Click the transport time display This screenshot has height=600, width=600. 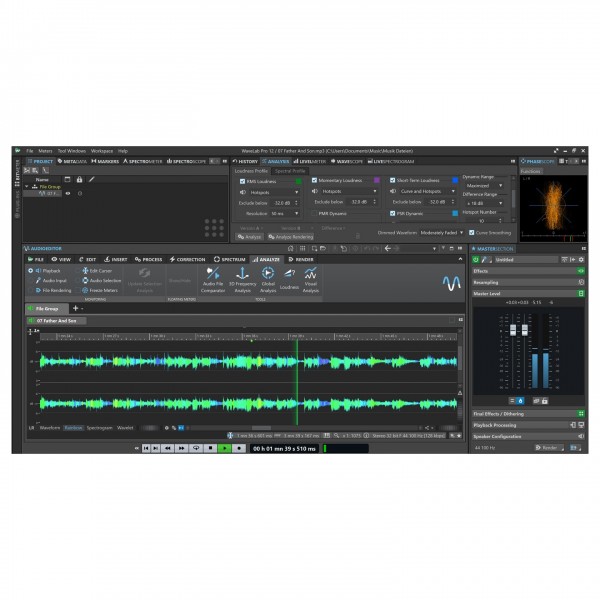click(284, 448)
